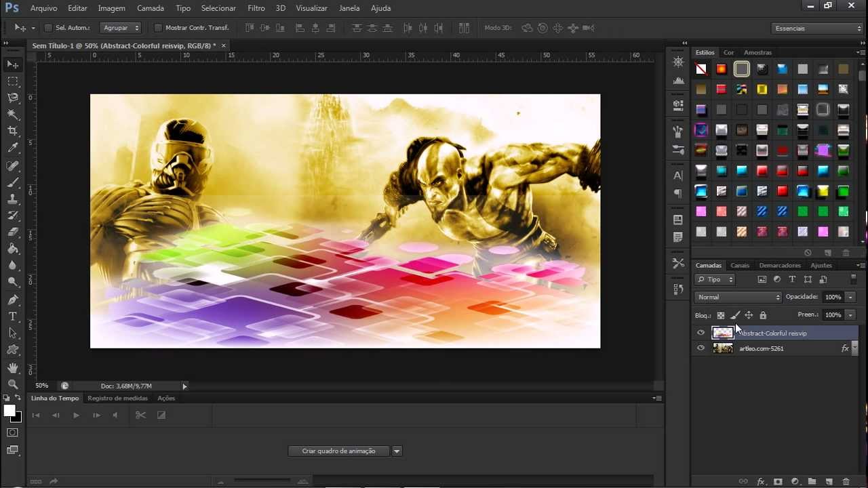This screenshot has height=488, width=868.
Task: Switch to the Registro de medidas tab
Action: [117, 398]
